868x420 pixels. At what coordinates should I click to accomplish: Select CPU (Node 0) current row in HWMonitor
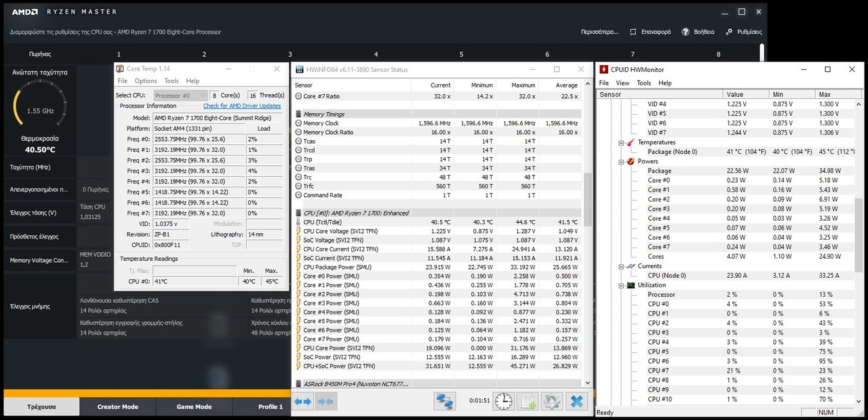click(725, 276)
